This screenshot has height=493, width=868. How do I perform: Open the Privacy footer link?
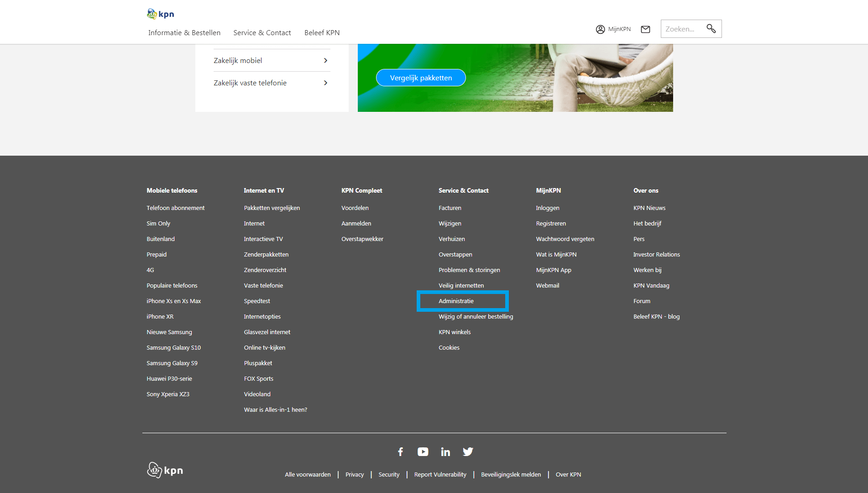355,474
